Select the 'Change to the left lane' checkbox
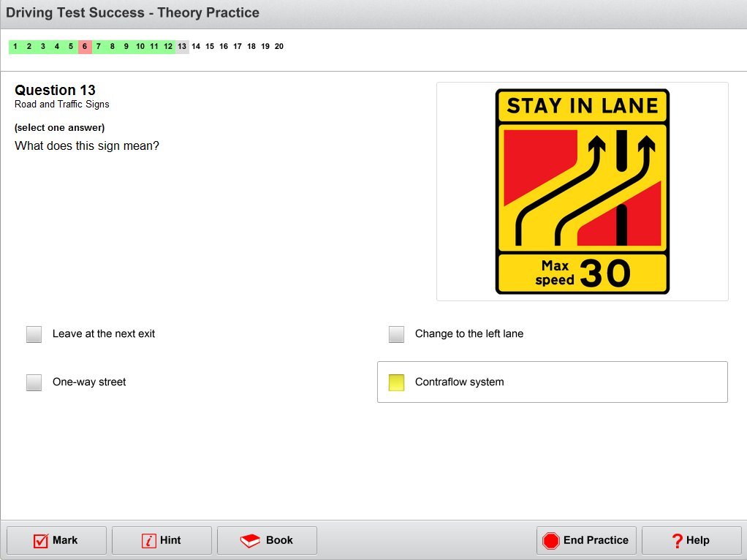Viewport: 747px width, 560px height. [397, 335]
